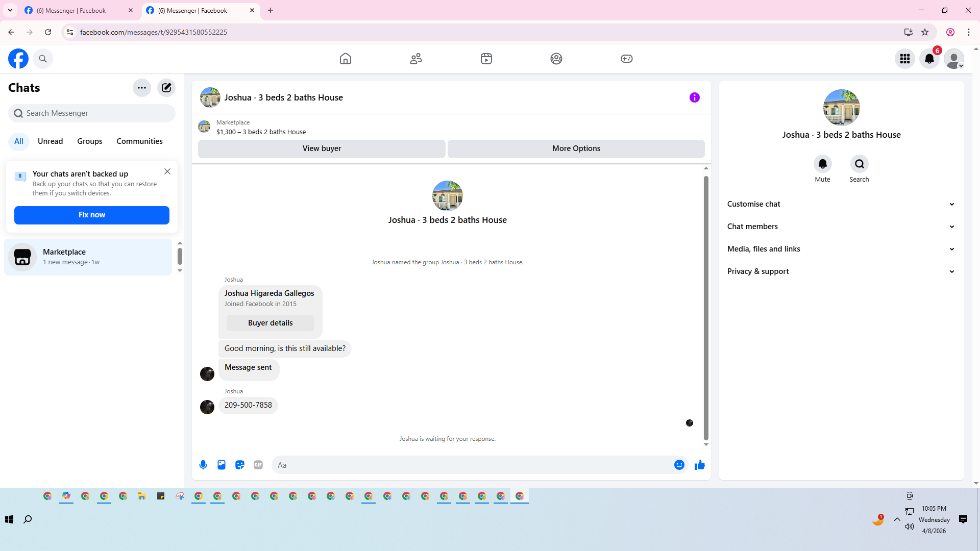Open the GIF picker icon

(x=258, y=465)
